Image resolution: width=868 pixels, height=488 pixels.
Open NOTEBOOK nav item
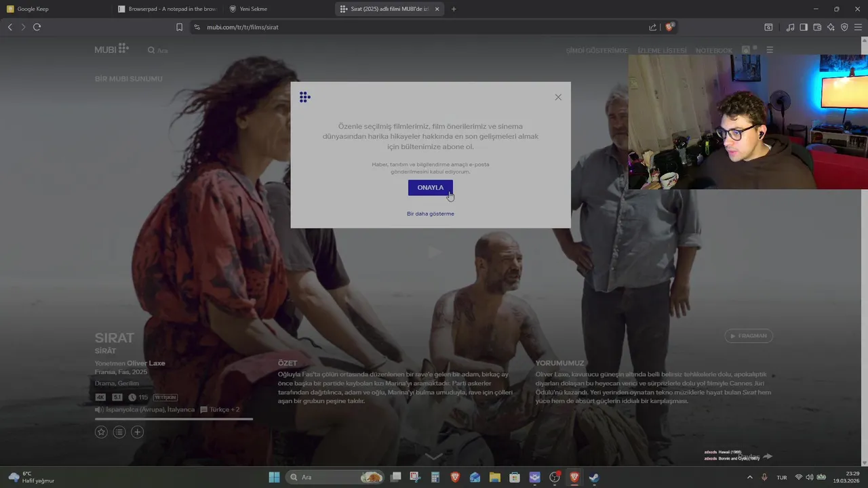click(714, 51)
